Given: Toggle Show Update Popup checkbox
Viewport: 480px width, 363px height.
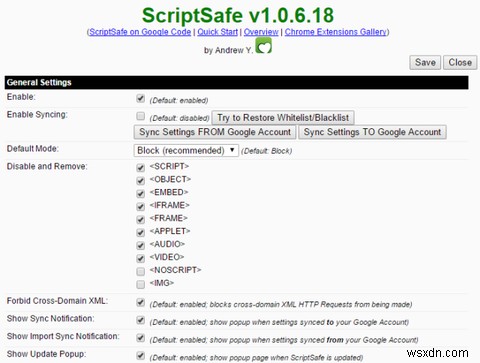Looking at the screenshot, I should [x=141, y=356].
